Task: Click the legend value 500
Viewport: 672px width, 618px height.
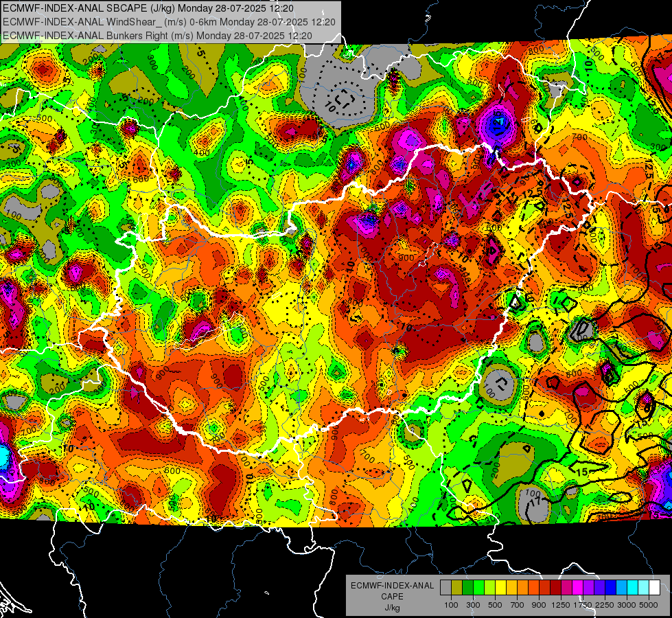Action: point(495,605)
